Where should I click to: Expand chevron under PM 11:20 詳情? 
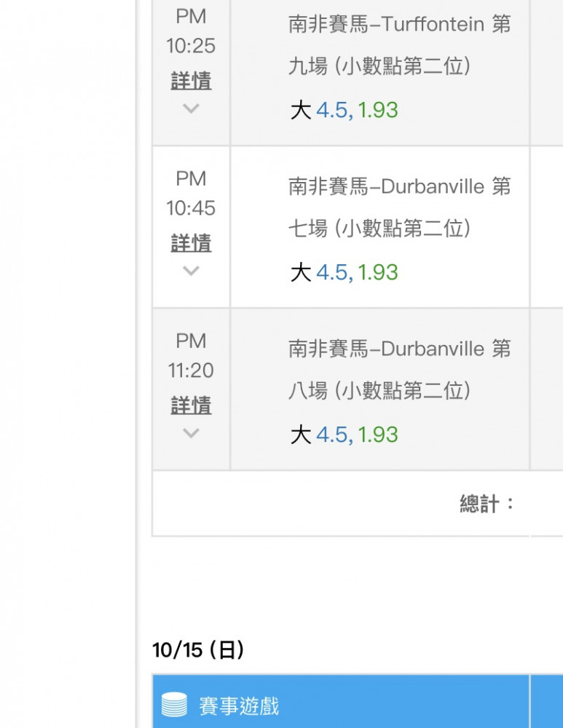[191, 433]
